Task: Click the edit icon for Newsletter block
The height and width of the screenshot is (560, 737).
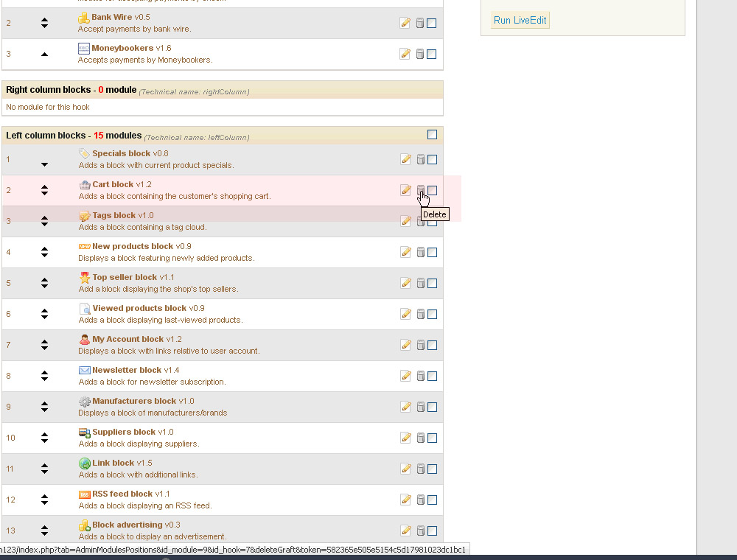Action: (x=405, y=376)
